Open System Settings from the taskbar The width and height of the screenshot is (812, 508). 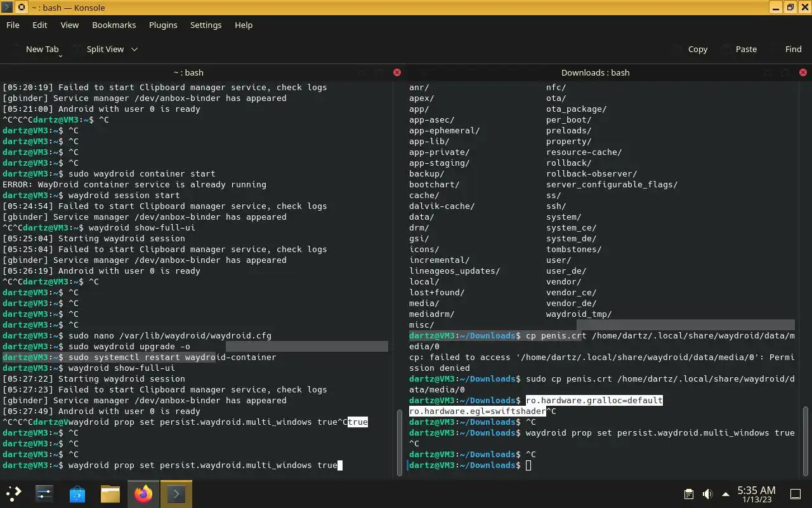click(44, 493)
